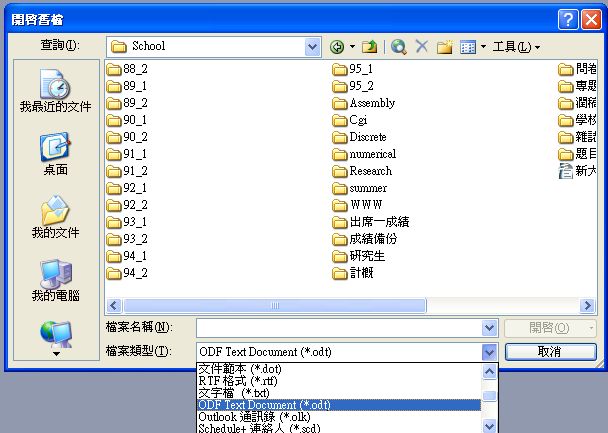Screen dimensions: 608x433
Task: Click the dialog help question-mark button
Action: (x=567, y=19)
